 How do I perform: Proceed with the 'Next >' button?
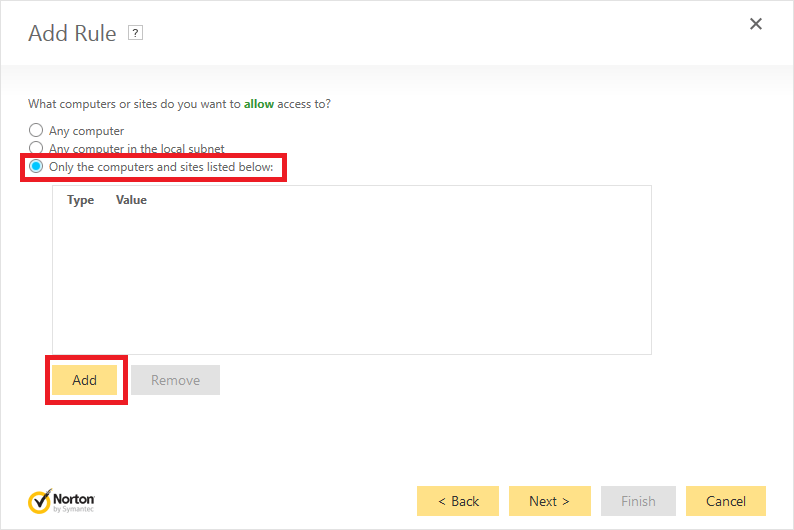tap(549, 501)
